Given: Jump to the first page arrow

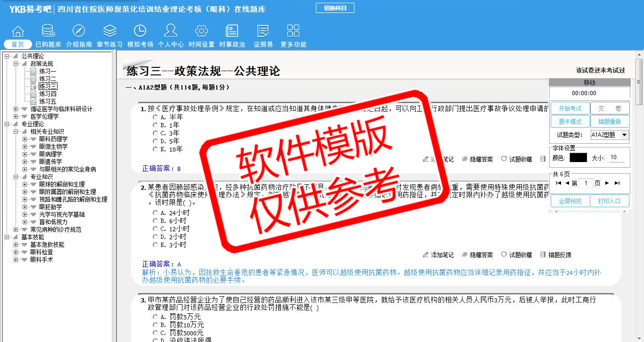Looking at the screenshot, I should point(559,183).
